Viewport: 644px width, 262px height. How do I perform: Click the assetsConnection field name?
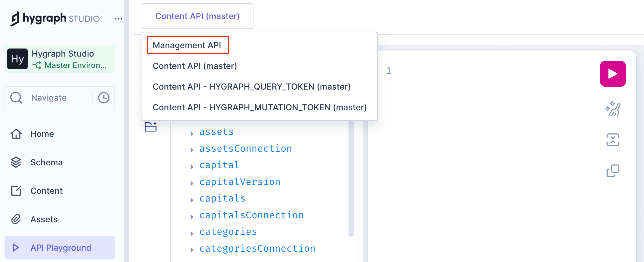tap(245, 148)
